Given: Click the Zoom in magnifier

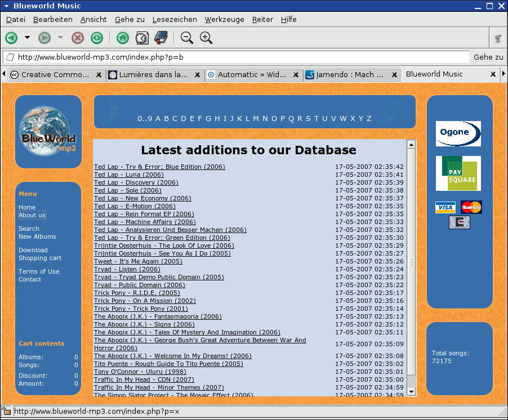Looking at the screenshot, I should [x=206, y=38].
